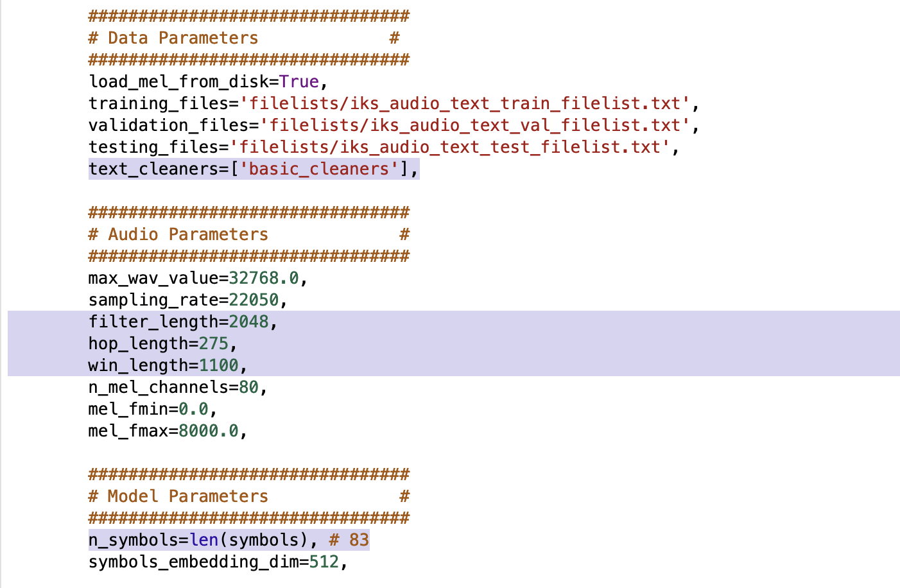Click the n_symbols=len(symbols) code
Image resolution: width=900 pixels, height=588 pixels.
pos(198,540)
